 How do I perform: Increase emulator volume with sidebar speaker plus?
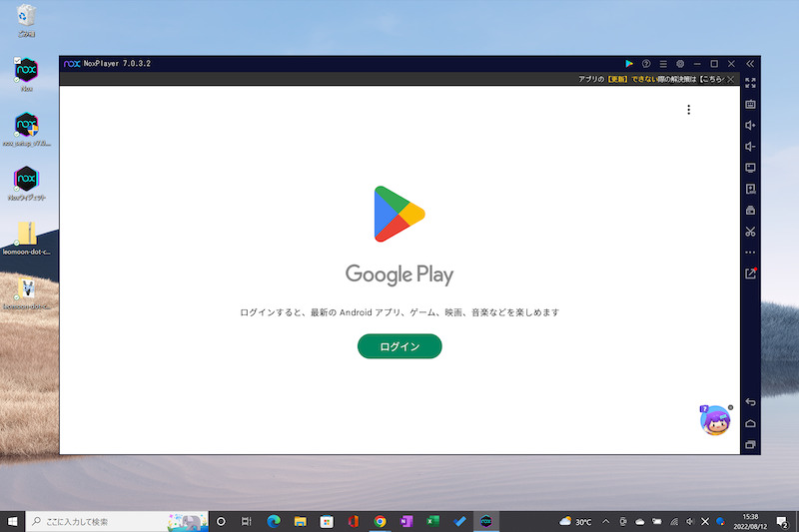[x=750, y=125]
